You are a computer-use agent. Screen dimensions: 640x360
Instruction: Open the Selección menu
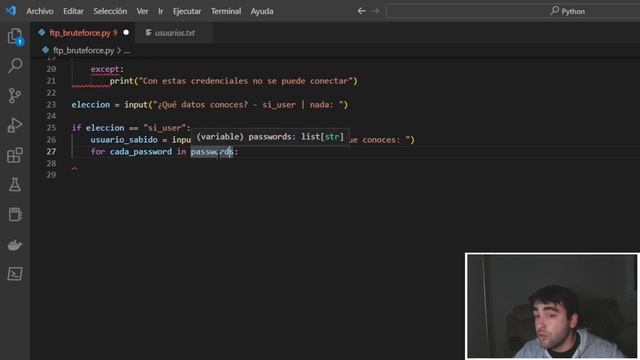[110, 11]
